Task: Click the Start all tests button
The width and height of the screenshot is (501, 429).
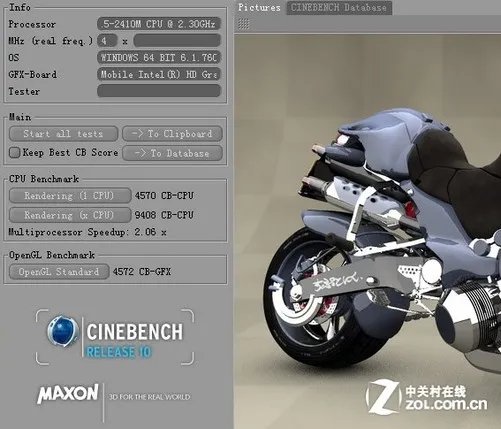Action: point(63,134)
